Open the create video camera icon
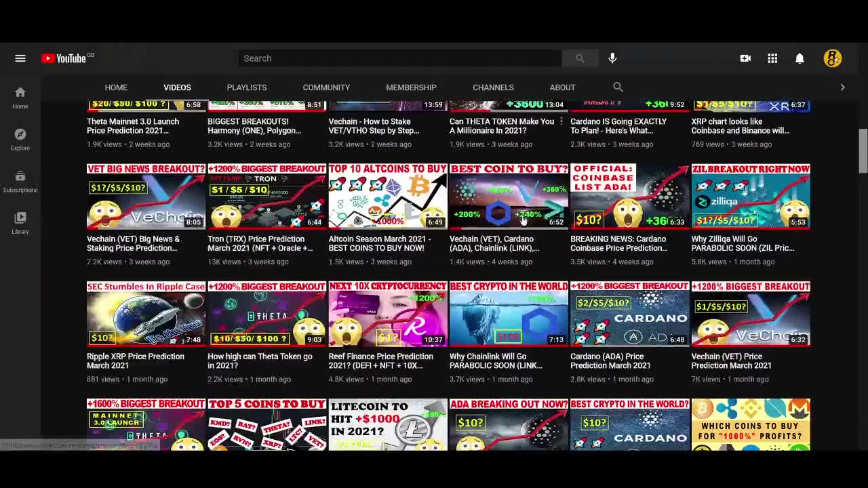This screenshot has height=488, width=868. point(745,58)
